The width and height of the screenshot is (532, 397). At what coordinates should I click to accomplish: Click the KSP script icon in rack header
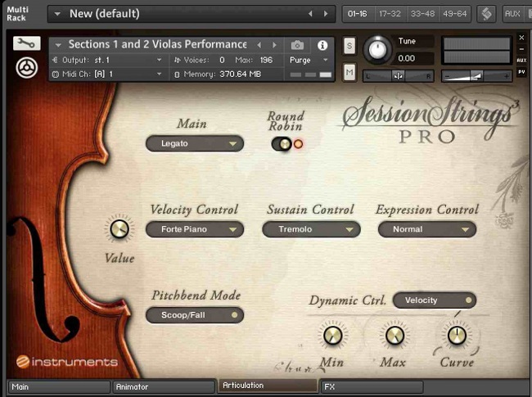pyautogui.click(x=486, y=14)
